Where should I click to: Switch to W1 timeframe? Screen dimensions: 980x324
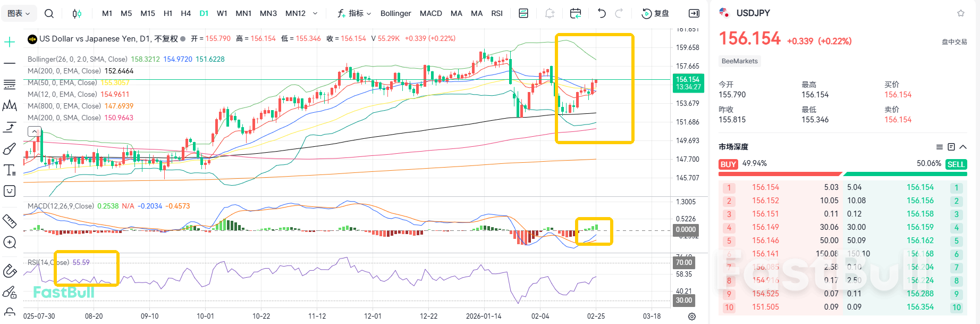tap(222, 13)
